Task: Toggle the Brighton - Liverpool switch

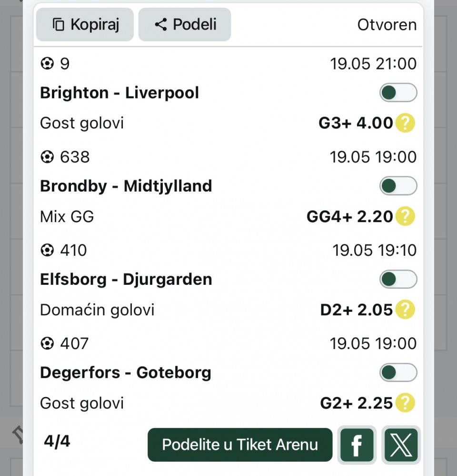Action: coord(398,93)
